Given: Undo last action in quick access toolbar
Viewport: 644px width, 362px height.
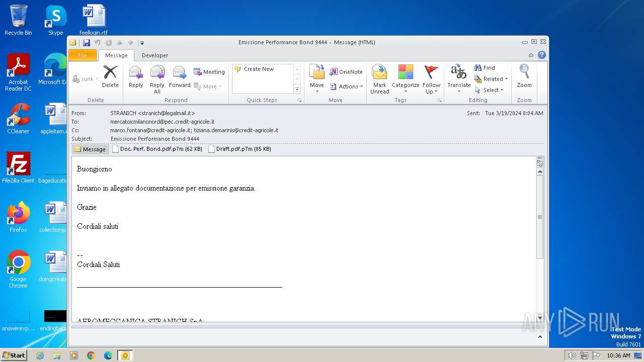Looking at the screenshot, I should [98, 43].
